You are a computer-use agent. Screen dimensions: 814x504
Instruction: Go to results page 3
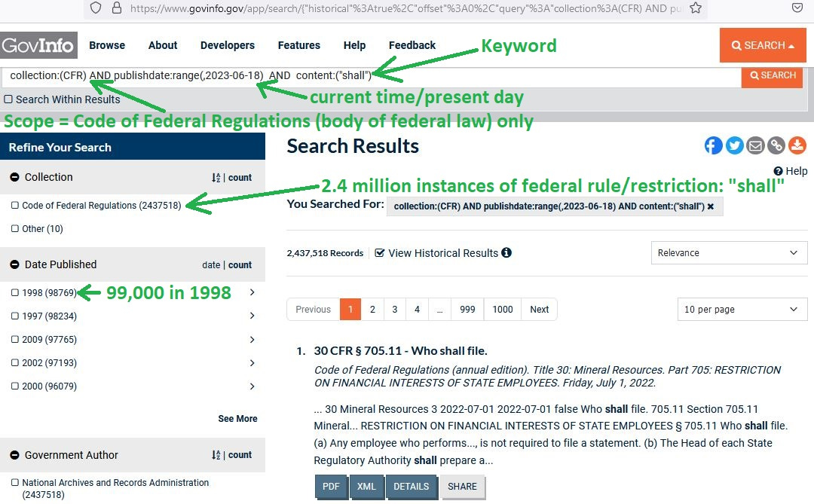pos(394,310)
